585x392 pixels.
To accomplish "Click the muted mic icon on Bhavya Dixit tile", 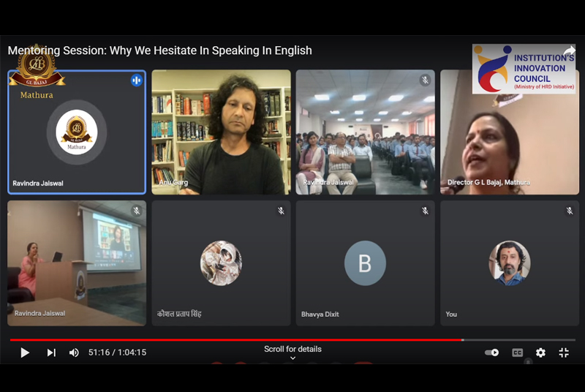I will [425, 211].
